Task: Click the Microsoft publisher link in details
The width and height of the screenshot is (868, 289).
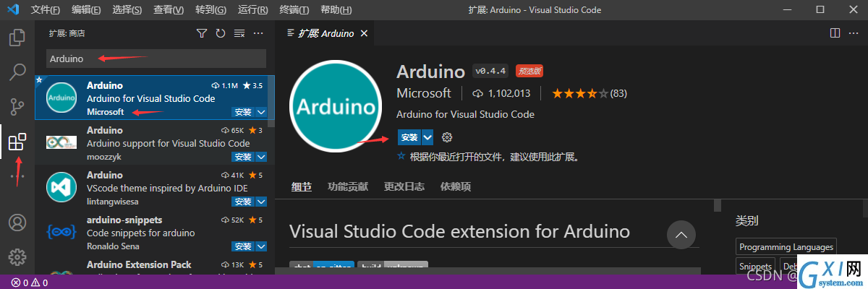Action: 424,93
